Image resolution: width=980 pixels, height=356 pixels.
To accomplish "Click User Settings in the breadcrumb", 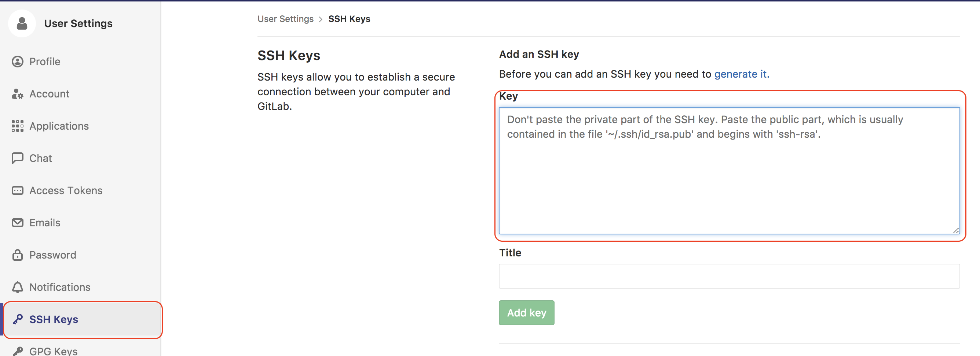I will point(285,19).
